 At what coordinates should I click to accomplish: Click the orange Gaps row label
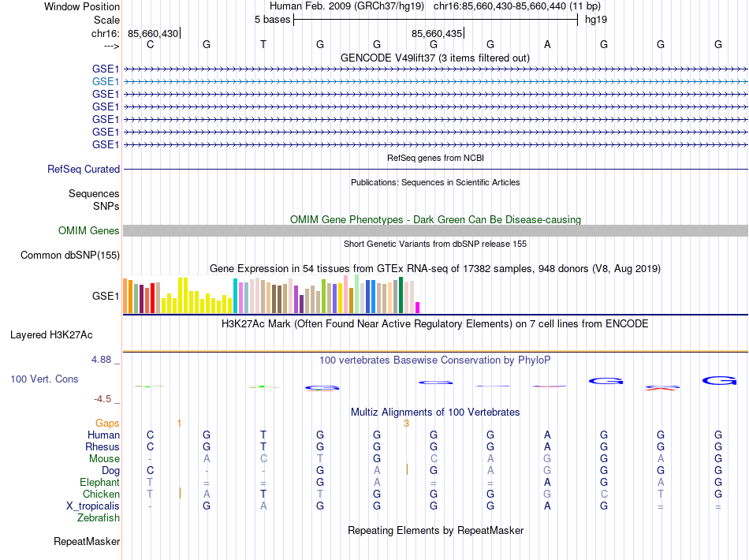pyautogui.click(x=107, y=424)
